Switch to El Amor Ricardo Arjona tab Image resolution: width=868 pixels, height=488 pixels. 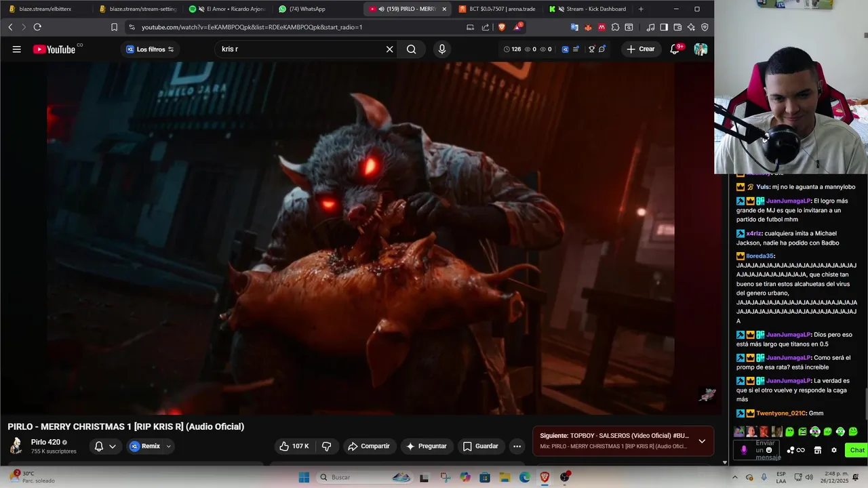pos(226,9)
